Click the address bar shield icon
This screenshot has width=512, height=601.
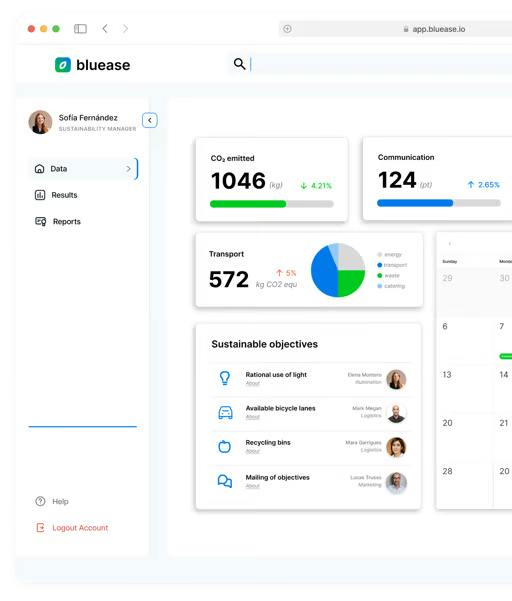[287, 29]
